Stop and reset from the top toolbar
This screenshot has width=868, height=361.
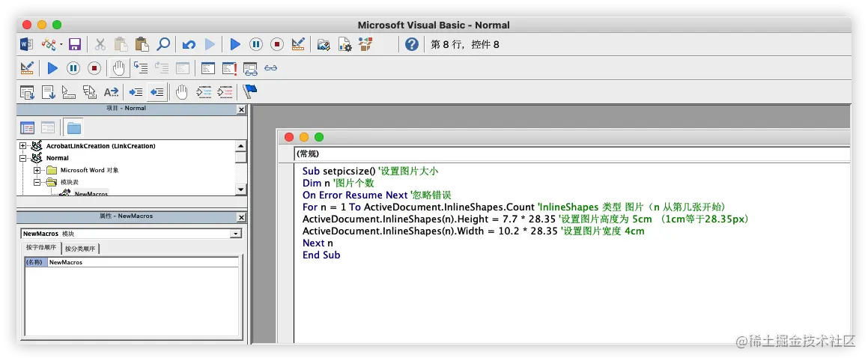coord(277,44)
